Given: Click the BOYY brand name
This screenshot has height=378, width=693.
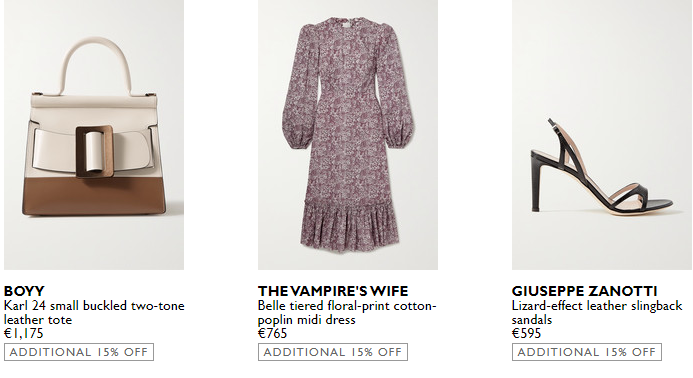Looking at the screenshot, I should tap(24, 291).
